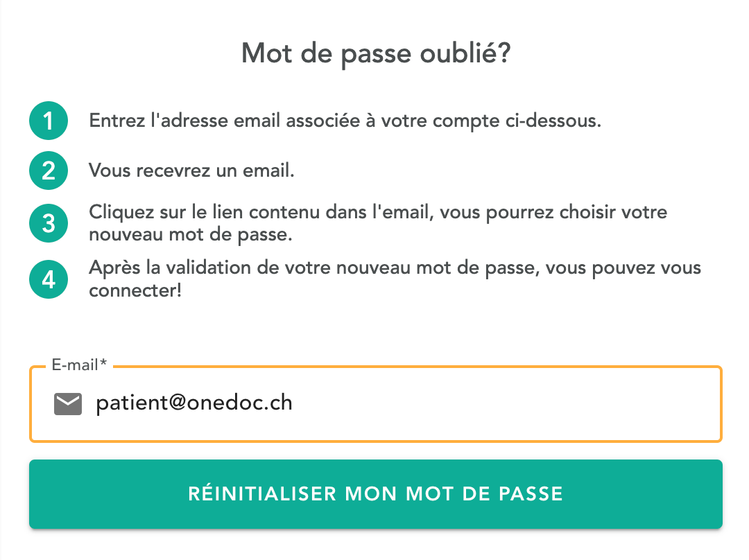The height and width of the screenshot is (560, 749).
Task: Click "nouveau mot de passe." ending step three
Action: point(191,235)
